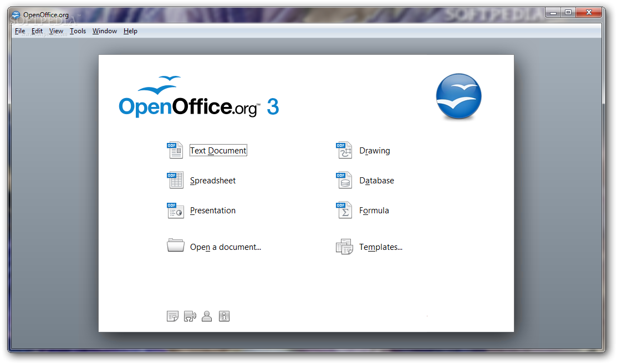The image size is (617, 364).
Task: Choose Open a document...
Action: point(226,247)
